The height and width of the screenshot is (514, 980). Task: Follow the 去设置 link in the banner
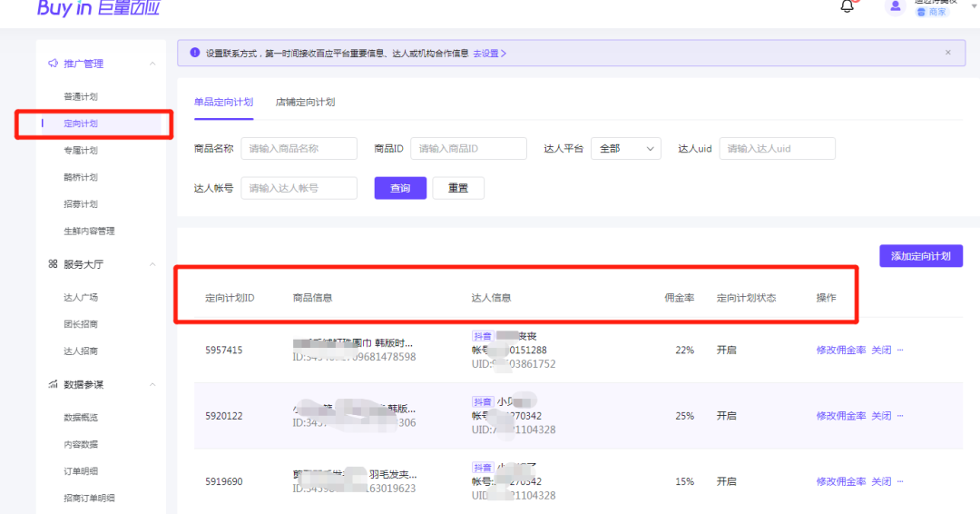(489, 54)
